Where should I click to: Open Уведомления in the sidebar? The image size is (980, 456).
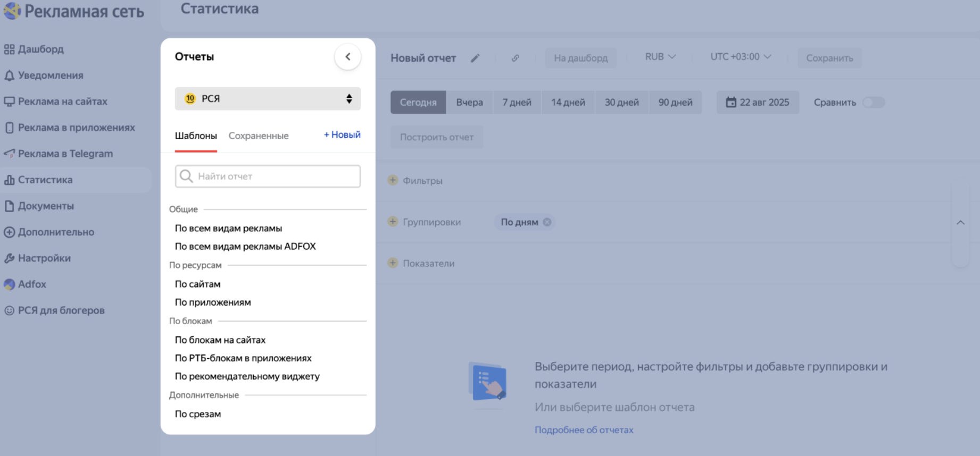pos(50,75)
